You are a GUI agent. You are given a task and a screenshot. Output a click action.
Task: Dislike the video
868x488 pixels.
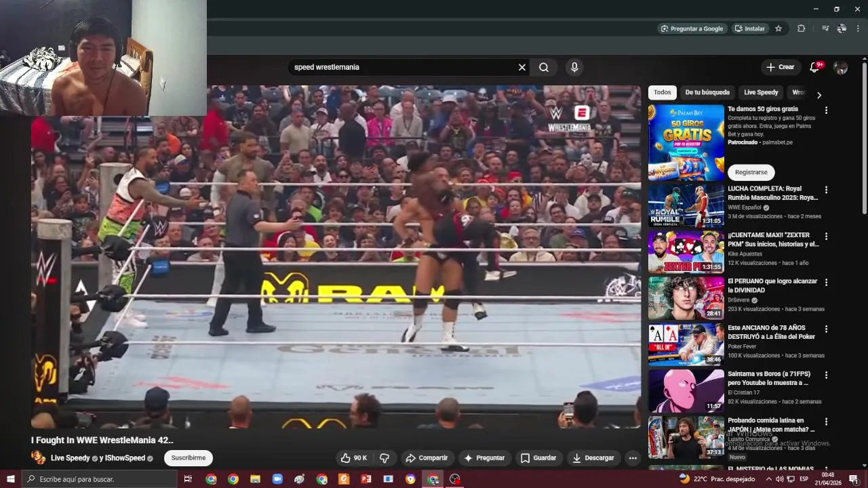click(384, 458)
